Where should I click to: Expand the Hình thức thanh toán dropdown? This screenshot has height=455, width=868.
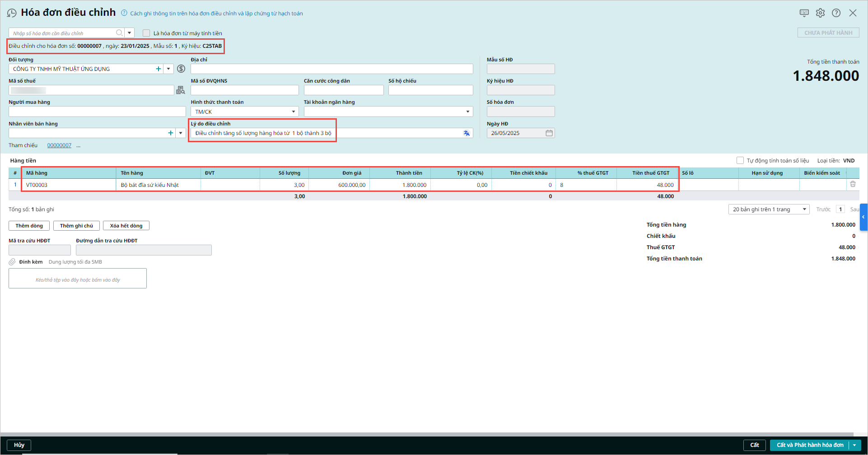click(293, 111)
